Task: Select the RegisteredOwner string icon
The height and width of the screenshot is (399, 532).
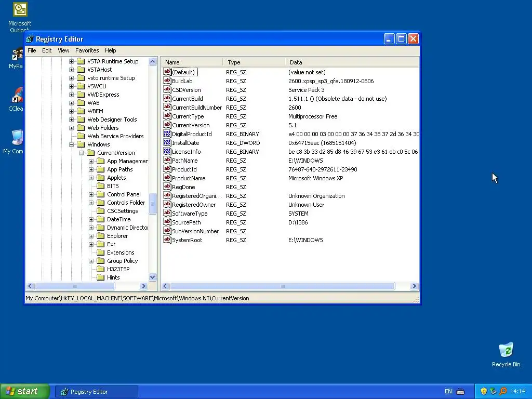Action: coord(167,204)
